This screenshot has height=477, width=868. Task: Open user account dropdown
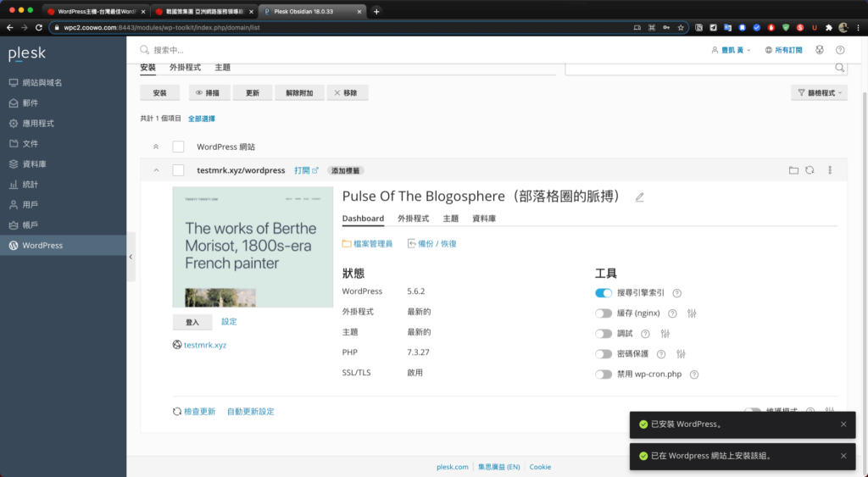(x=731, y=50)
